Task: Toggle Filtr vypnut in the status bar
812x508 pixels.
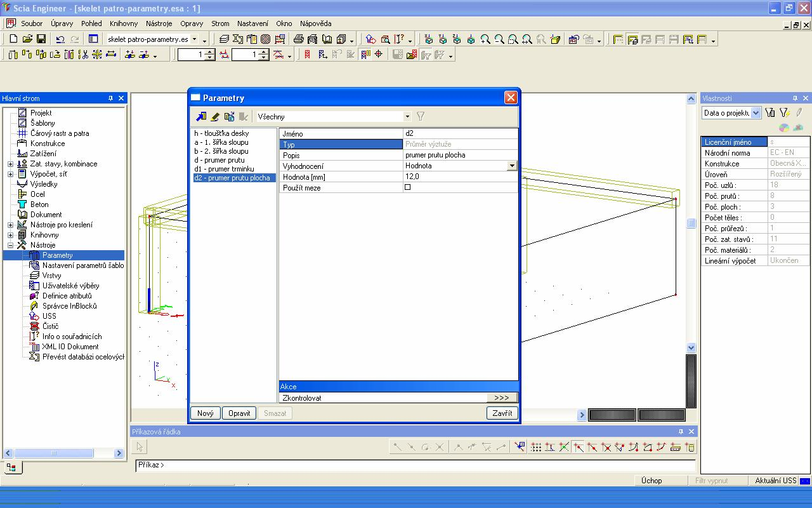Action: pos(711,481)
